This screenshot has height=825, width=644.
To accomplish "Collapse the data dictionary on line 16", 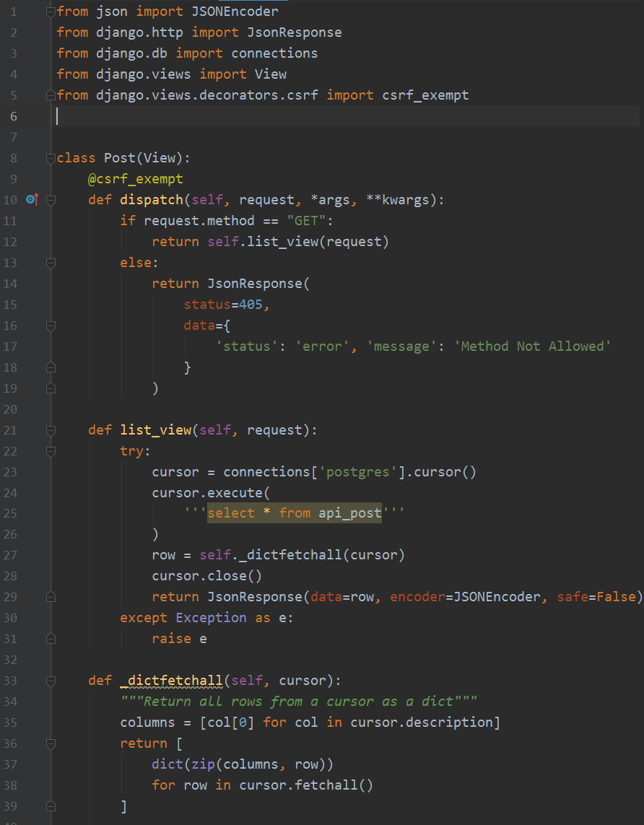I will 51,326.
